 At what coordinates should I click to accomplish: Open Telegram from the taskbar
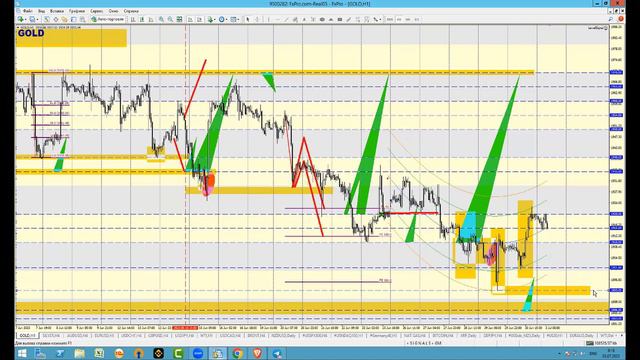(x=277, y=353)
